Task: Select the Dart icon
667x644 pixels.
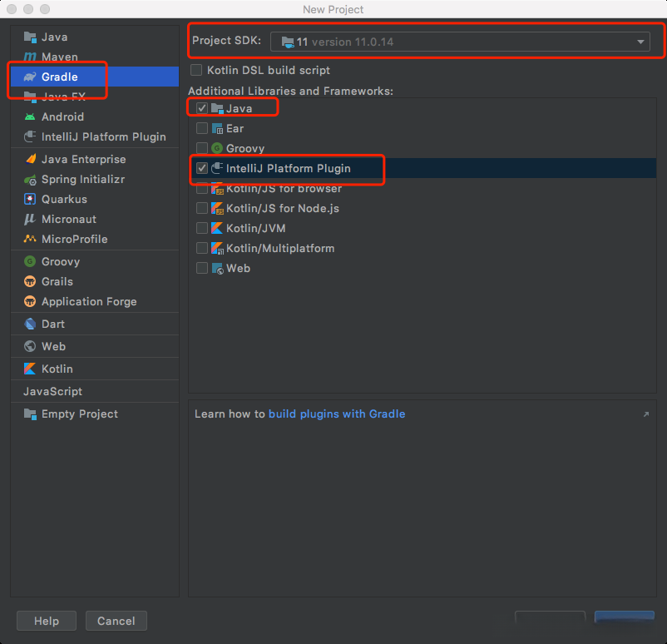Action: 30,324
